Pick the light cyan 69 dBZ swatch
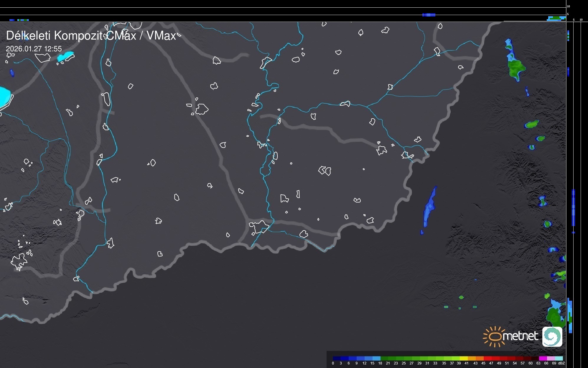This screenshot has width=588, height=368. [559, 358]
